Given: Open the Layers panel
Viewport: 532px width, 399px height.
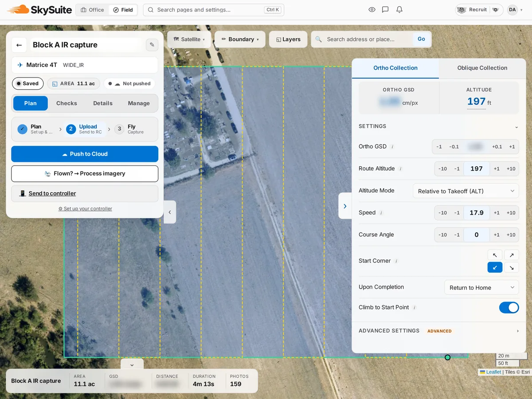Looking at the screenshot, I should (x=288, y=39).
